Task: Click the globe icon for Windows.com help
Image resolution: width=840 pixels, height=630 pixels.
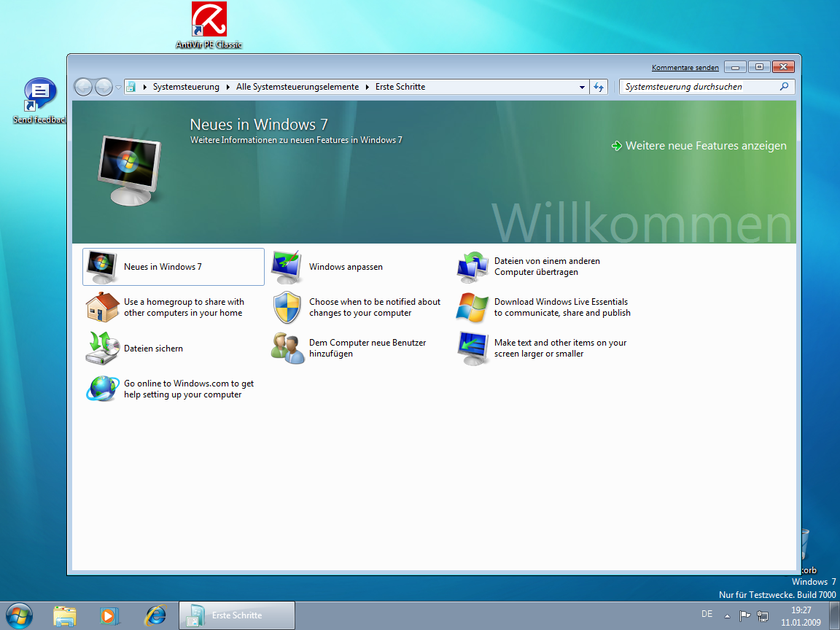Action: (102, 389)
